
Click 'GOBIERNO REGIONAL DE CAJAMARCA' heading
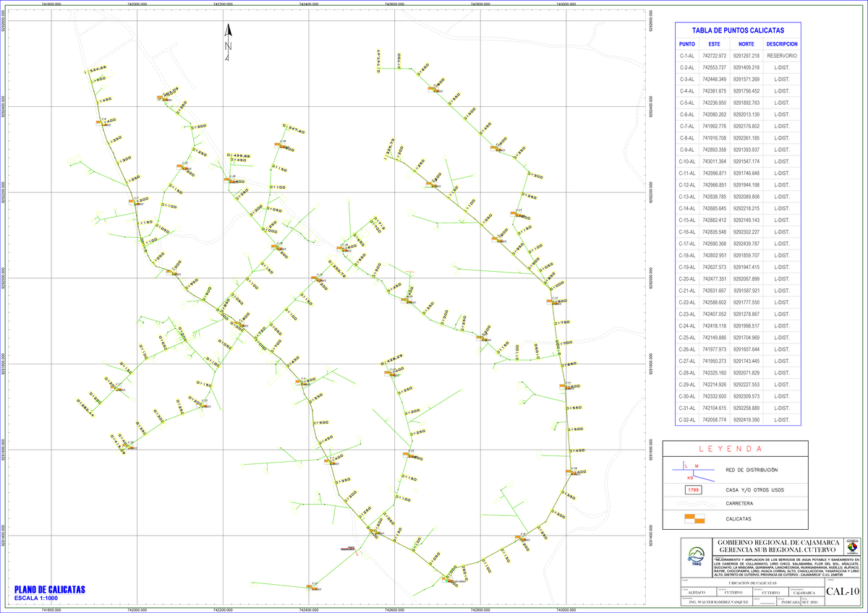(778, 542)
